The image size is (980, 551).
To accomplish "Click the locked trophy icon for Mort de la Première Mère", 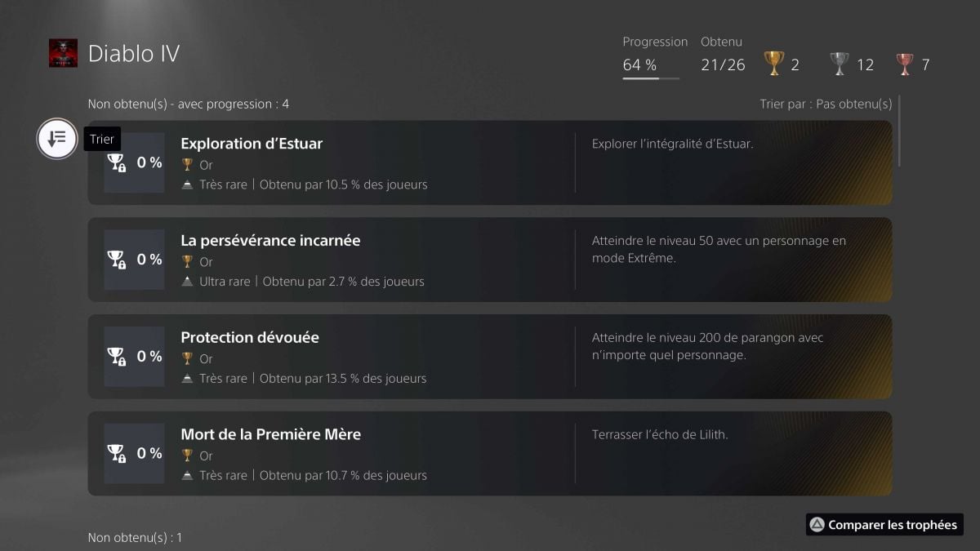I will (x=117, y=454).
